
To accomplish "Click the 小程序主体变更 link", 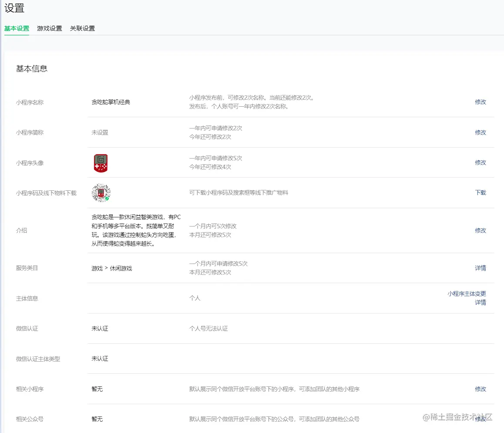I will 467,294.
